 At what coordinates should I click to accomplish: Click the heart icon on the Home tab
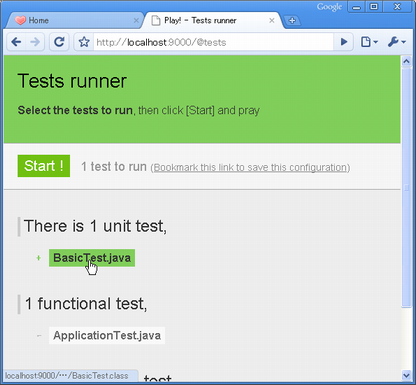20,21
